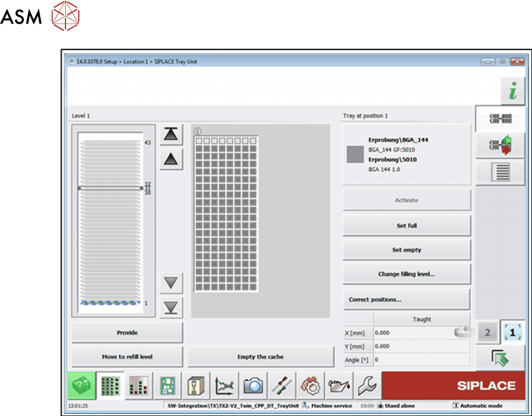Click the Tray at position 1 label

[365, 116]
